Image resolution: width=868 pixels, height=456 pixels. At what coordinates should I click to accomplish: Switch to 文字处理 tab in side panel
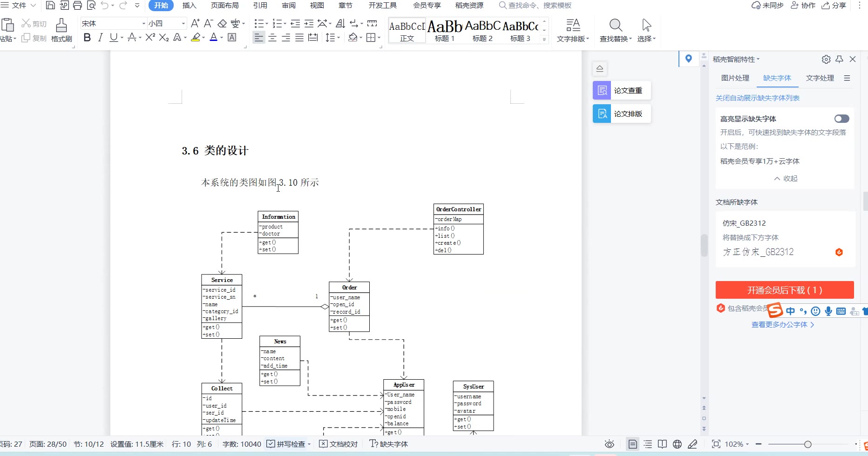click(x=820, y=78)
